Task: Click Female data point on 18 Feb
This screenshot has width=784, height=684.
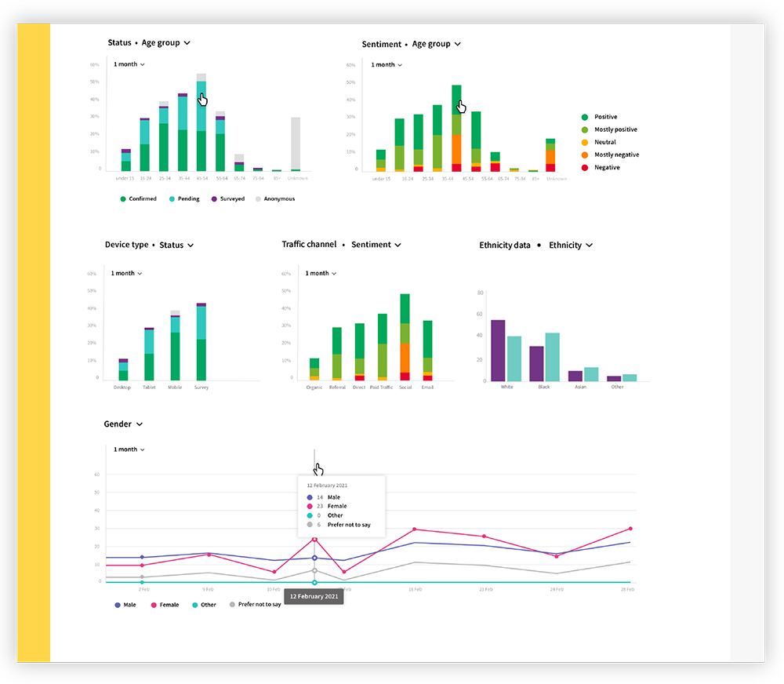Action: (x=415, y=529)
